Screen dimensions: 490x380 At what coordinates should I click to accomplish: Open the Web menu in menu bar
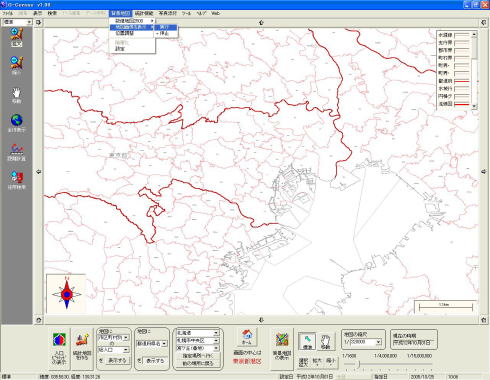coord(215,13)
